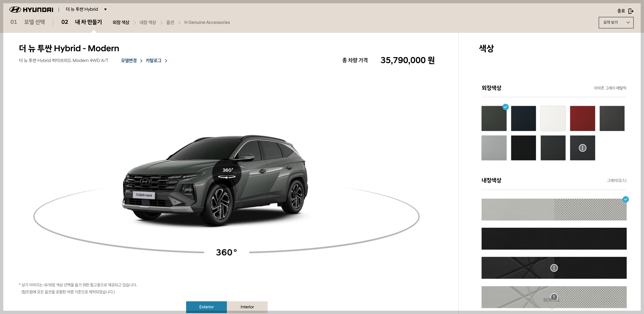644x314 pixels.
Task: Open the 모델변경 link
Action: pyautogui.click(x=129, y=61)
